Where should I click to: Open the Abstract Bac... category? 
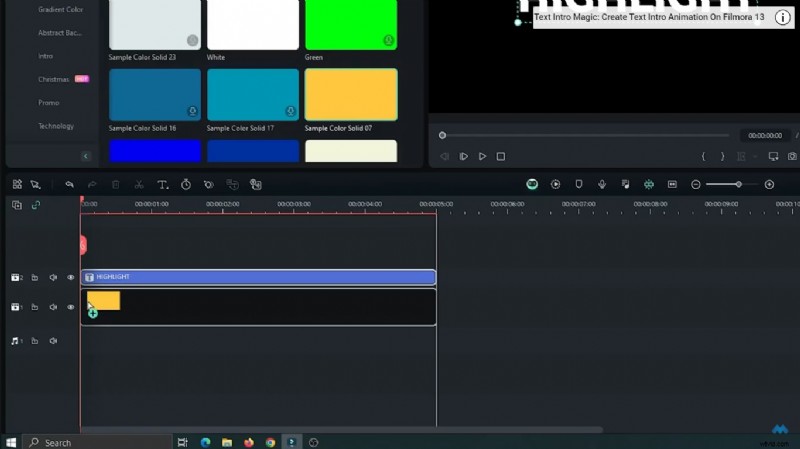60,33
